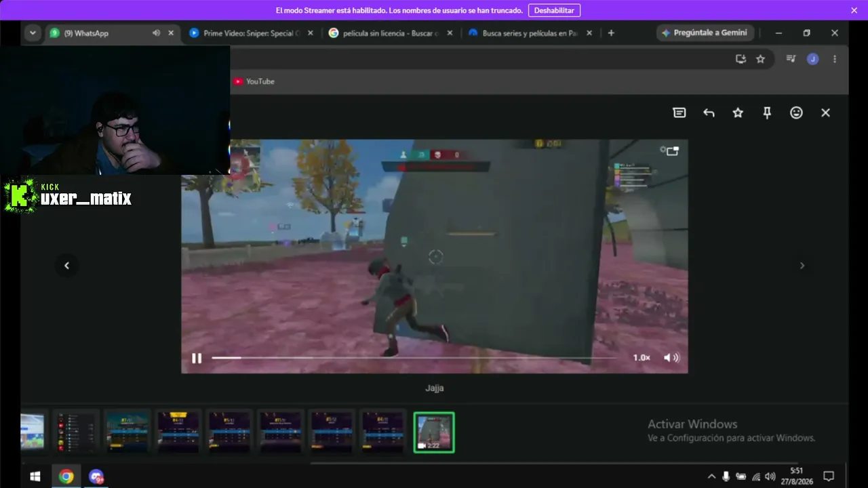
Task: Star this media message
Action: [738, 113]
